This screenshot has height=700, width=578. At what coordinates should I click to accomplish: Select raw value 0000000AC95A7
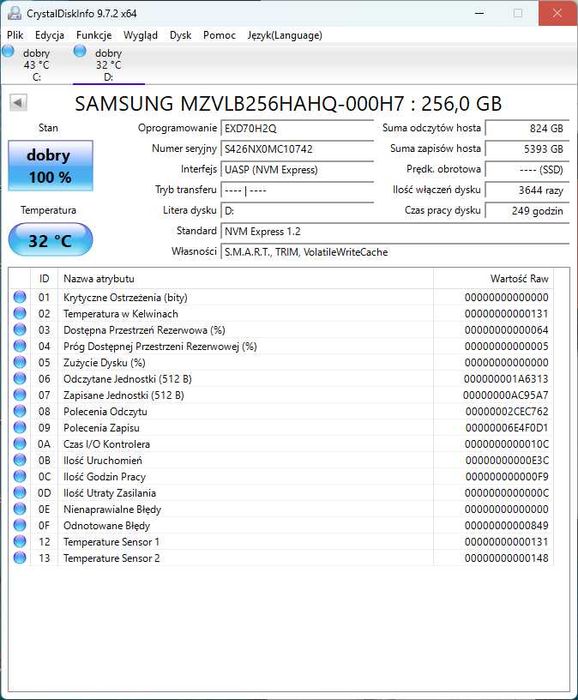[506, 395]
